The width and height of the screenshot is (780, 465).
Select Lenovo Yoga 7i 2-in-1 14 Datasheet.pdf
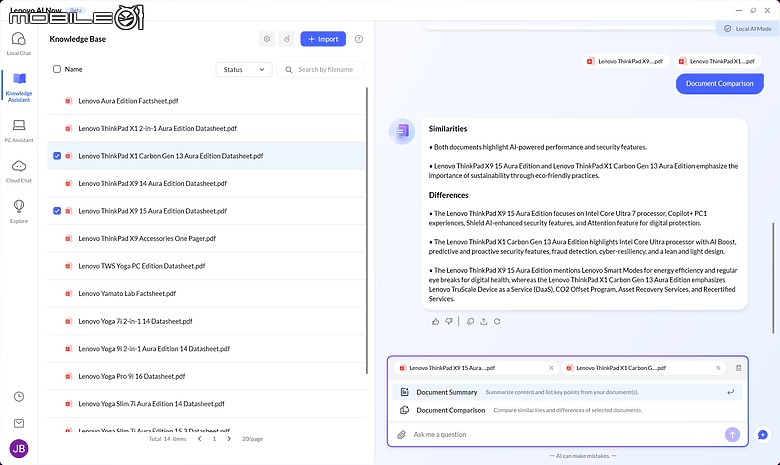point(206,321)
